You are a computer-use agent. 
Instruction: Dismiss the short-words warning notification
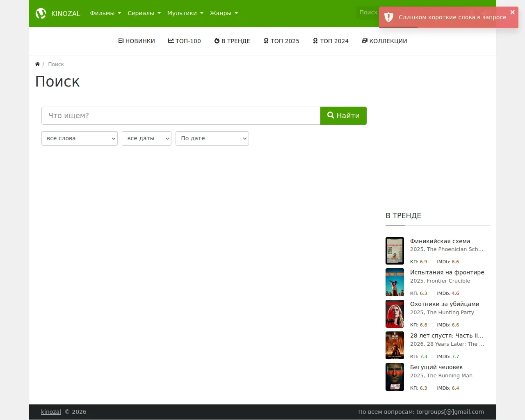click(x=512, y=12)
